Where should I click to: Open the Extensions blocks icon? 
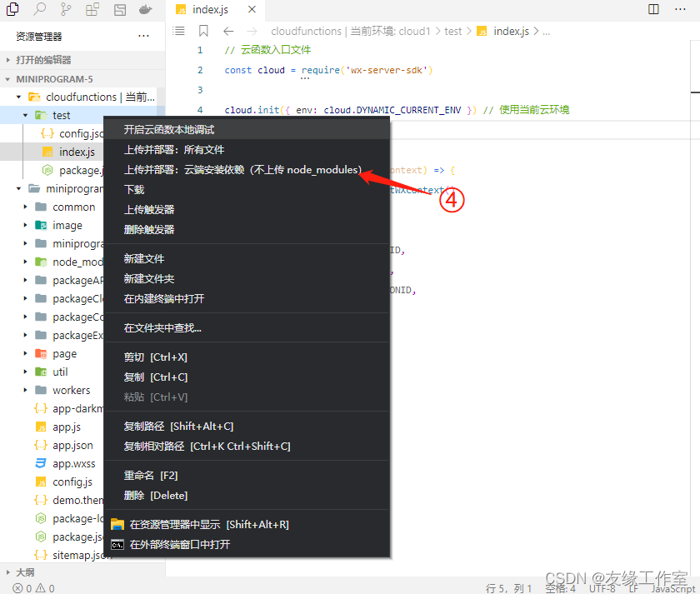pyautogui.click(x=92, y=9)
